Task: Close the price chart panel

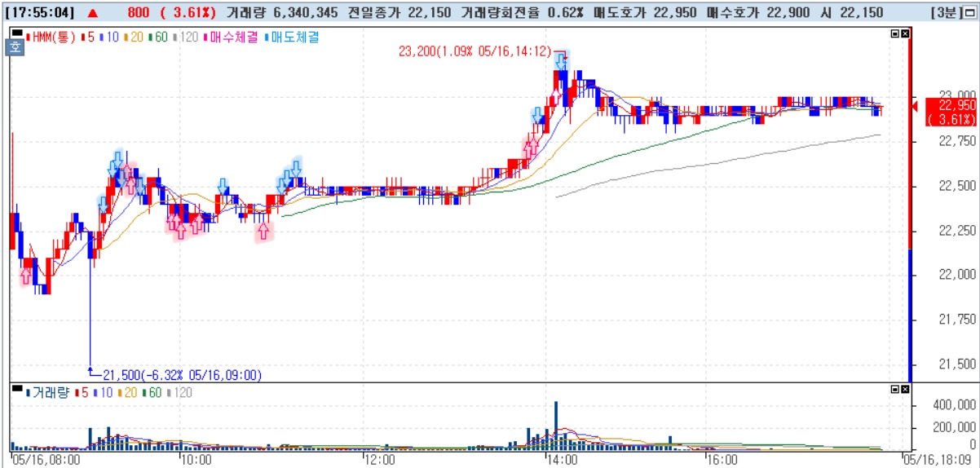Action: point(903,34)
